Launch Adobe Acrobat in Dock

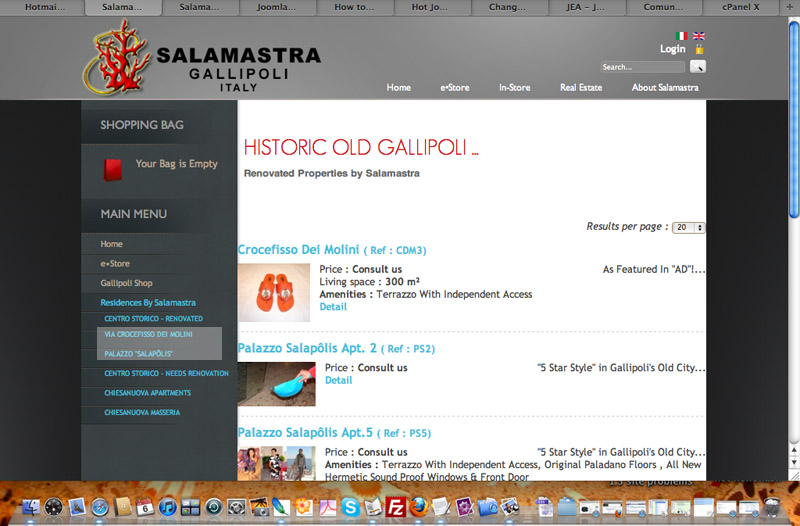tap(327, 507)
